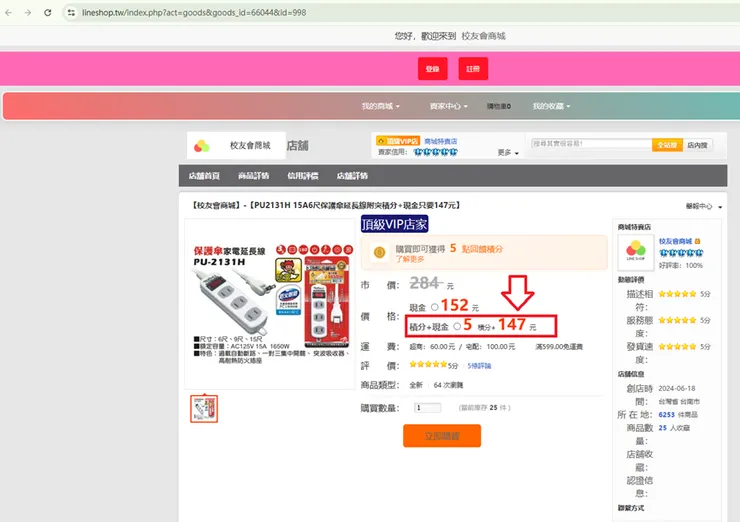
Task: Open the 了解更多 link about points
Action: pyautogui.click(x=410, y=259)
